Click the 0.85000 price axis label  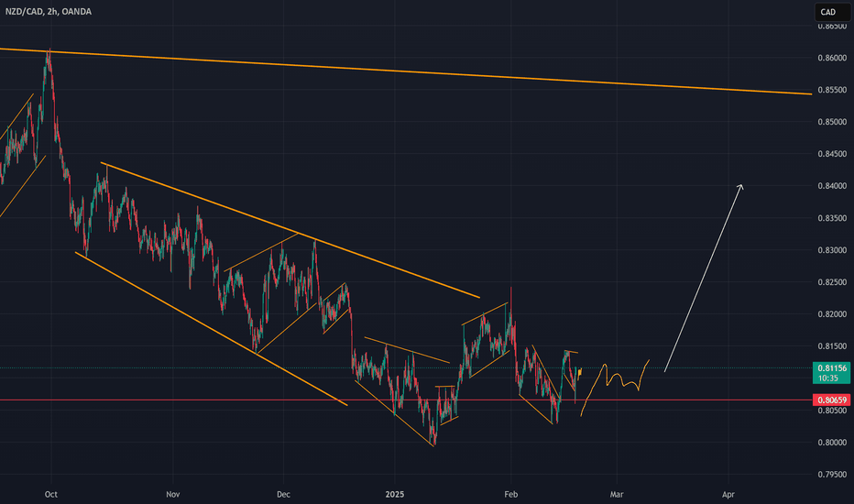pos(832,122)
